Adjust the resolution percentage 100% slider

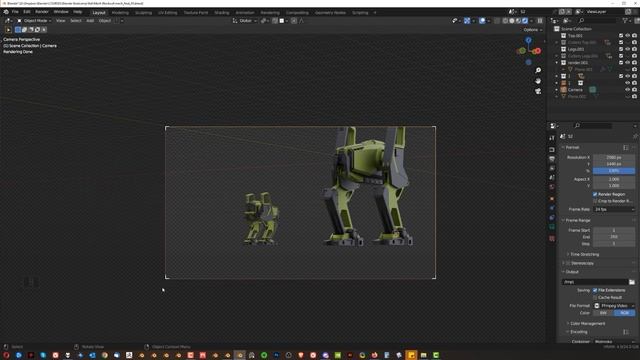point(614,171)
